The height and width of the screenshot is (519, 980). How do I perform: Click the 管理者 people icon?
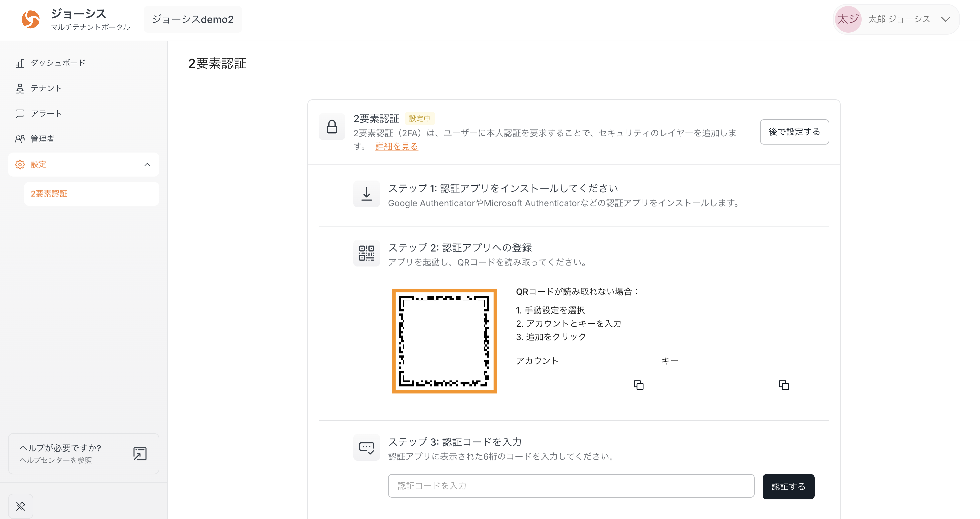[x=20, y=139]
